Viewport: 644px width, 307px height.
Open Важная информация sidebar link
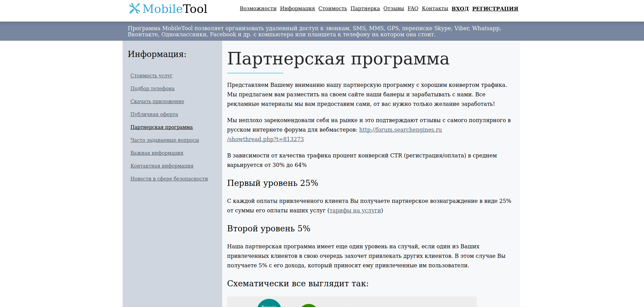click(157, 153)
